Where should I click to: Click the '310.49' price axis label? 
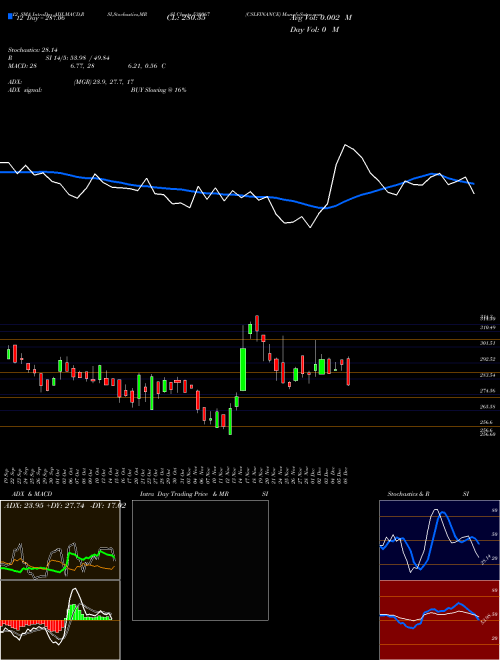488,327
